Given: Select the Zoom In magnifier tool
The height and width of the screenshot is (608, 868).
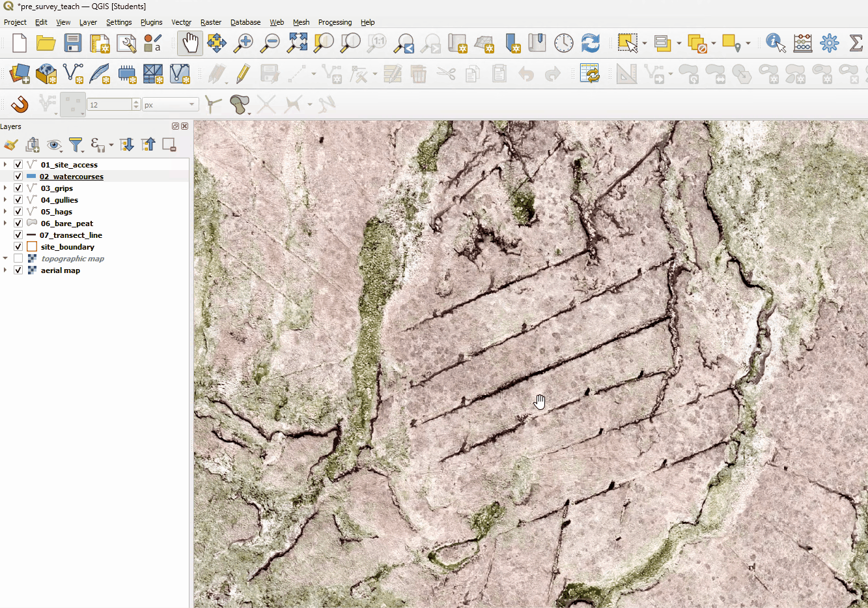Looking at the screenshot, I should pos(244,44).
